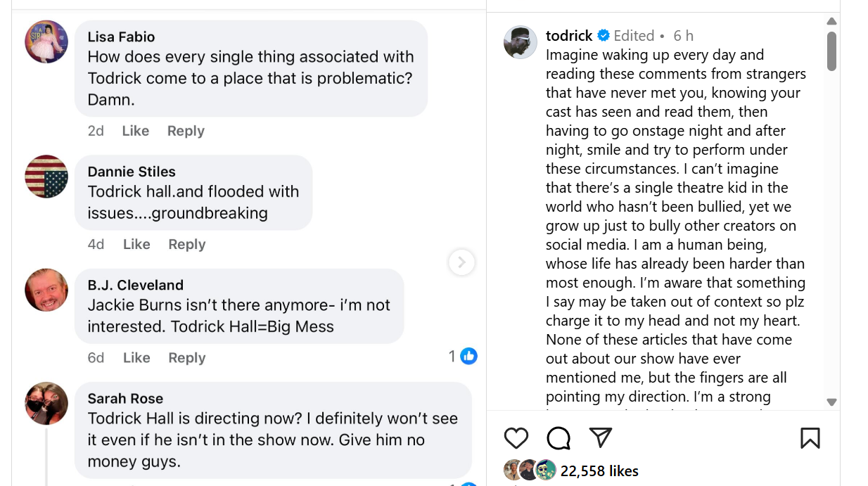
Task: Reply to Lisa Fabio's comment
Action: (x=186, y=131)
